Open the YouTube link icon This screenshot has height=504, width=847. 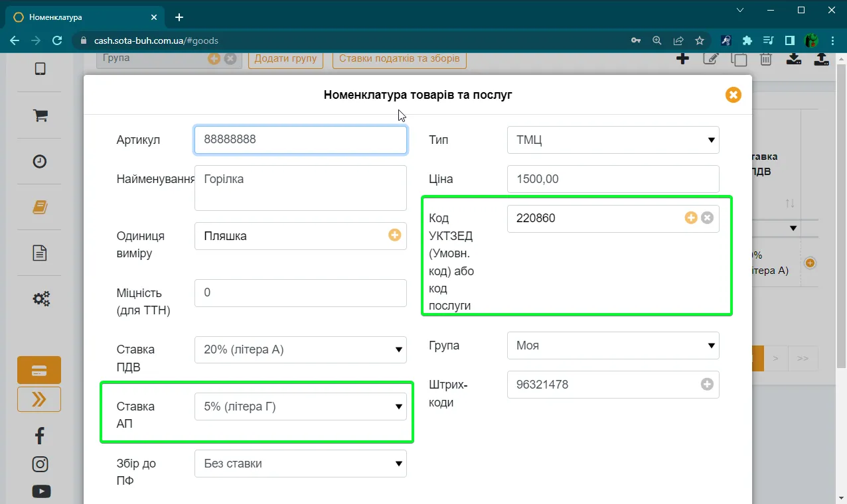(x=40, y=491)
